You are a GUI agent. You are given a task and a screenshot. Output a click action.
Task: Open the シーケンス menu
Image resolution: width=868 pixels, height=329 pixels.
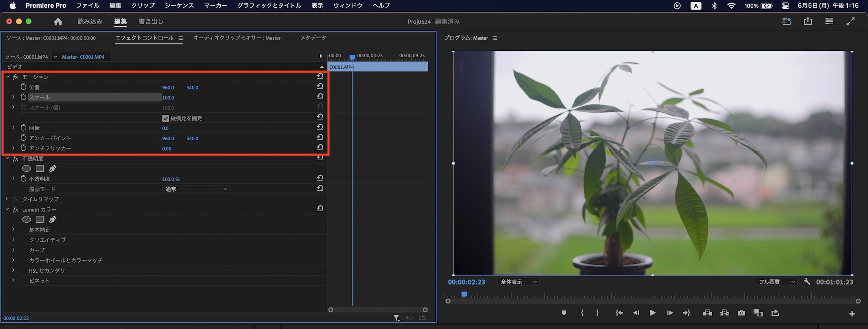179,6
